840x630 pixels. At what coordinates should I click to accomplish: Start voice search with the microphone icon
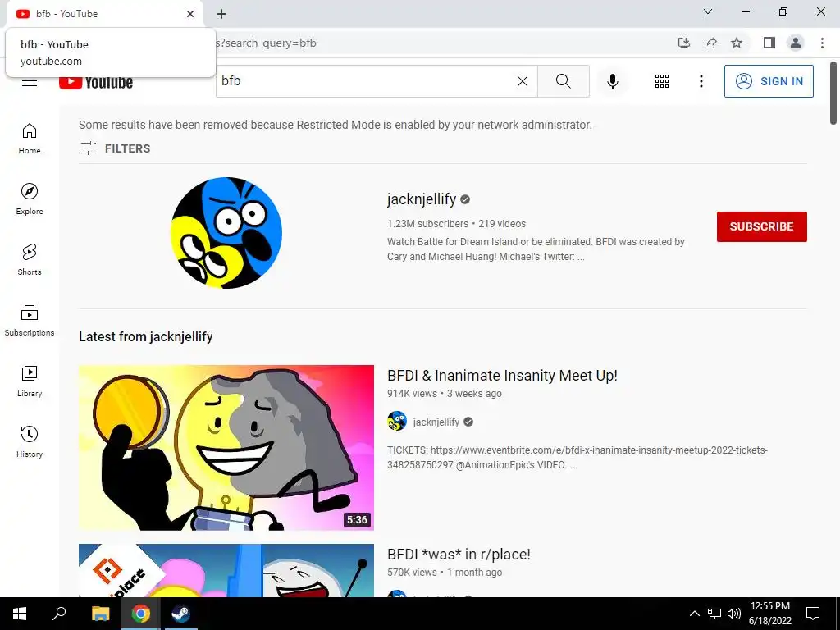pos(612,81)
